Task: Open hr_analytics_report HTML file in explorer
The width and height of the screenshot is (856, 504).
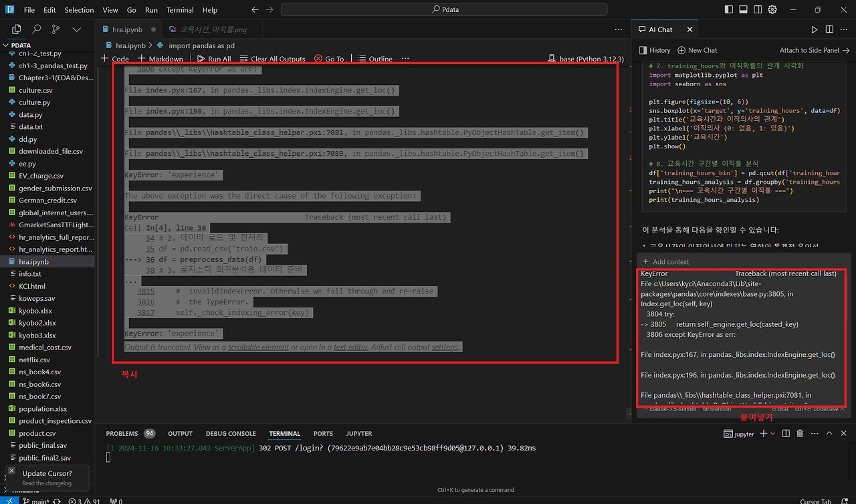Action: click(47, 249)
